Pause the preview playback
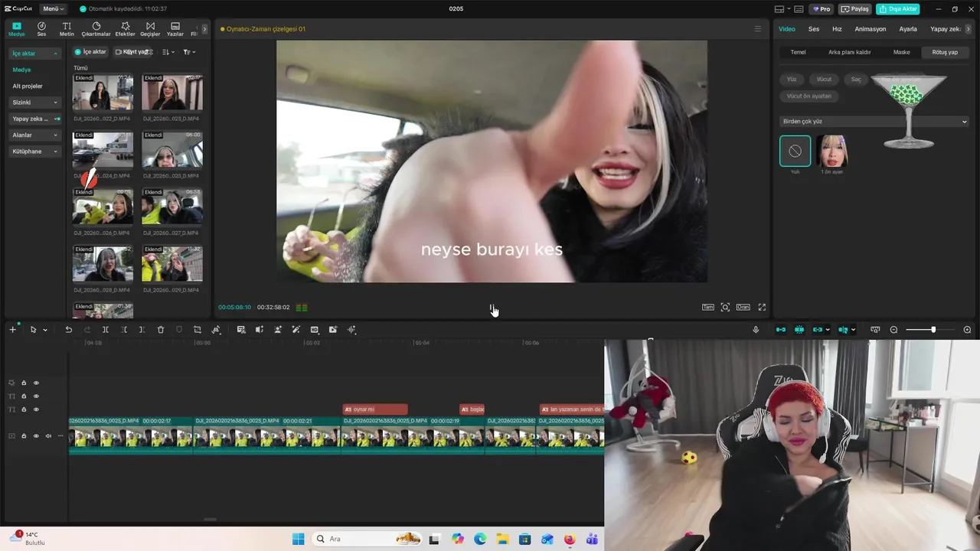The width and height of the screenshot is (980, 551). click(492, 307)
